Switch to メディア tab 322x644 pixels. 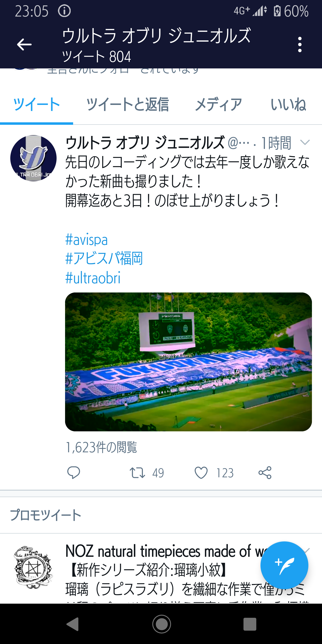tap(218, 104)
